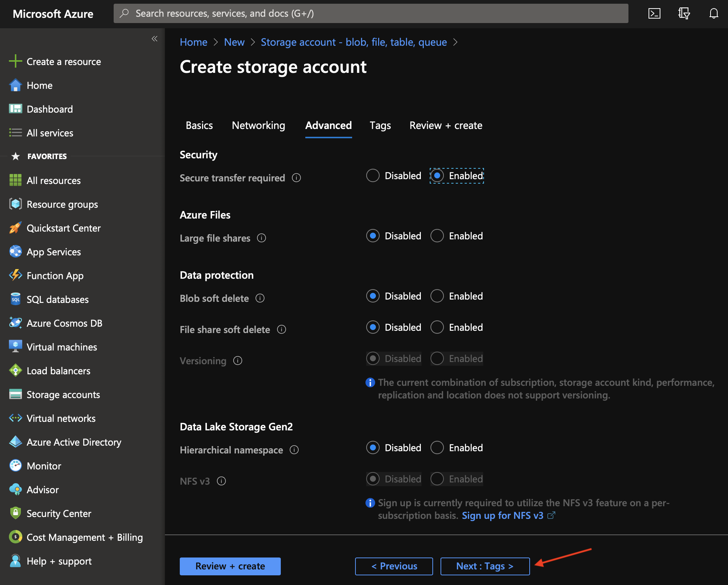This screenshot has width=728, height=585.
Task: Show info for Hierarchical namespace
Action: click(294, 450)
